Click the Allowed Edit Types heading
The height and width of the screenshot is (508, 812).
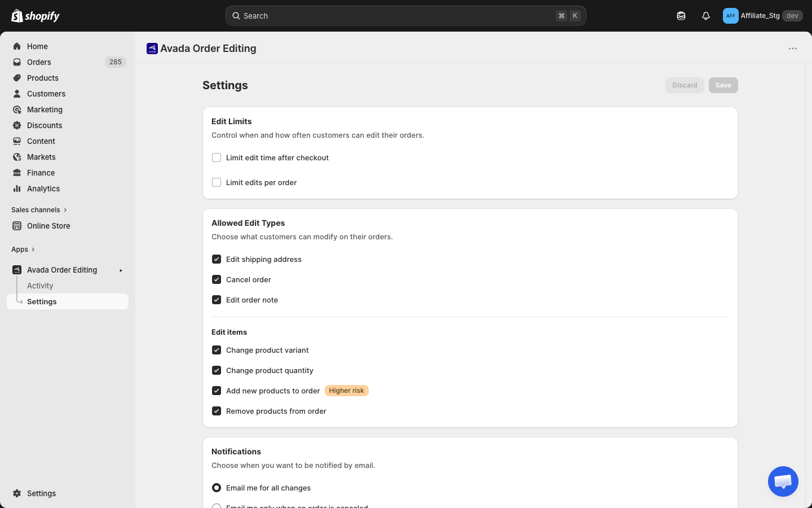tap(248, 223)
